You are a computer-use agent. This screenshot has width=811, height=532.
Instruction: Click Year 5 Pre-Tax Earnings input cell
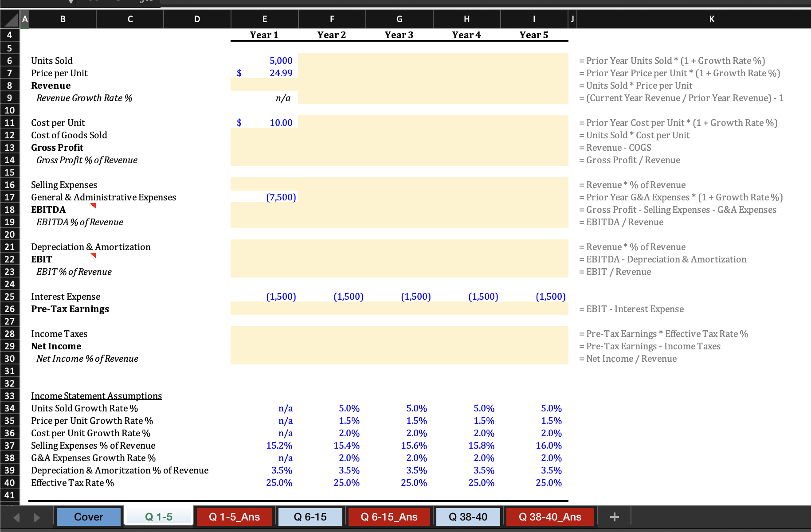pos(534,309)
